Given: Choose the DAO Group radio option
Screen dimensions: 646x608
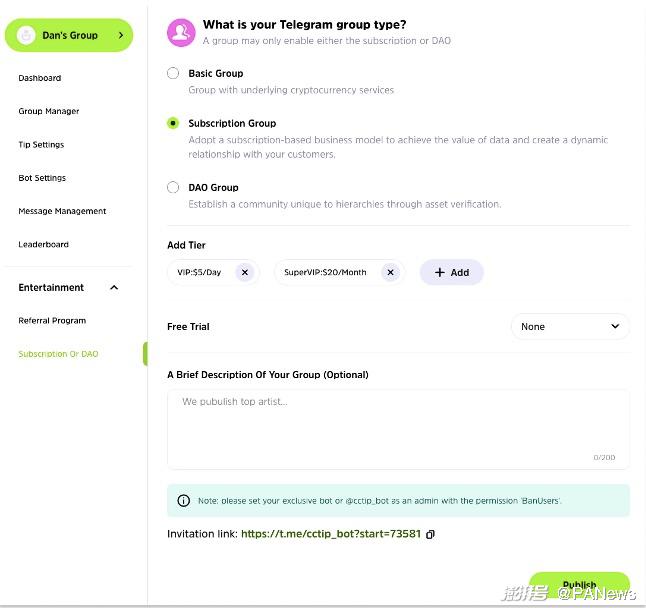Looking at the screenshot, I should tap(173, 187).
